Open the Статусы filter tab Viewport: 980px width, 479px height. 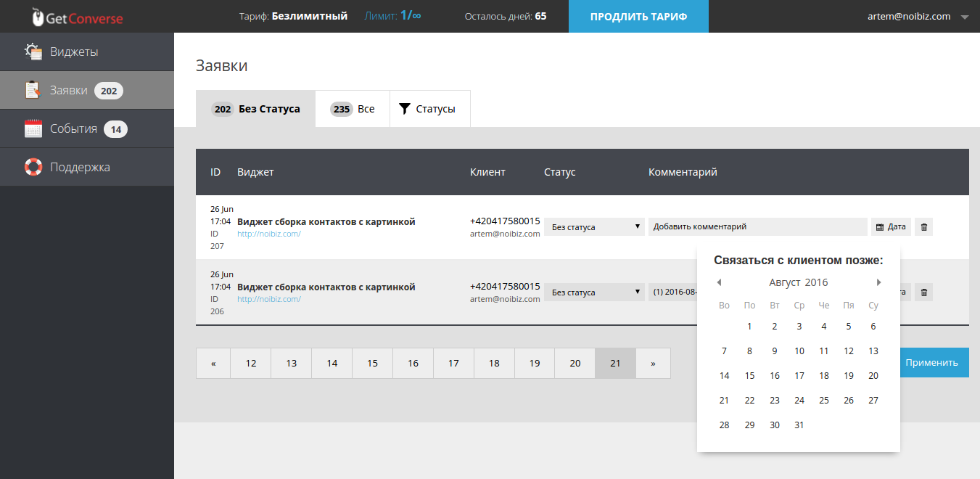click(429, 109)
